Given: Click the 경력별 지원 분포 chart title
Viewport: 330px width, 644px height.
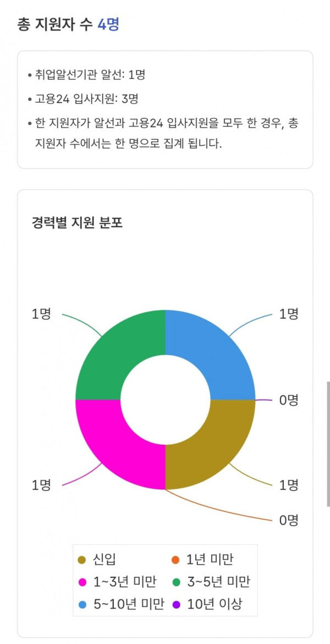Looking at the screenshot, I should tap(78, 222).
